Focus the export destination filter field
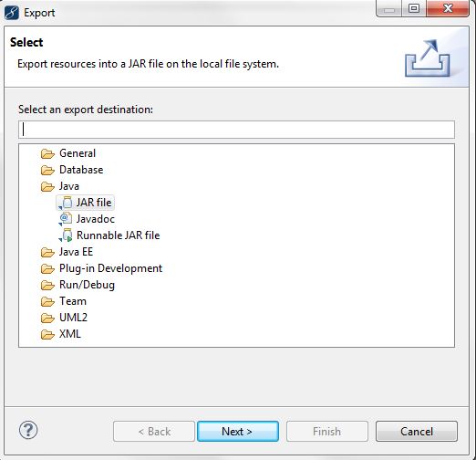 pyautogui.click(x=236, y=130)
